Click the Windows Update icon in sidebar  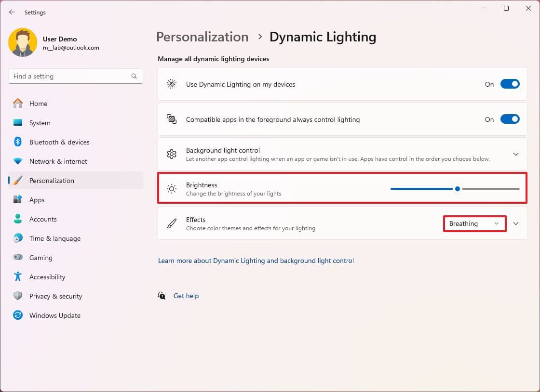(x=17, y=315)
